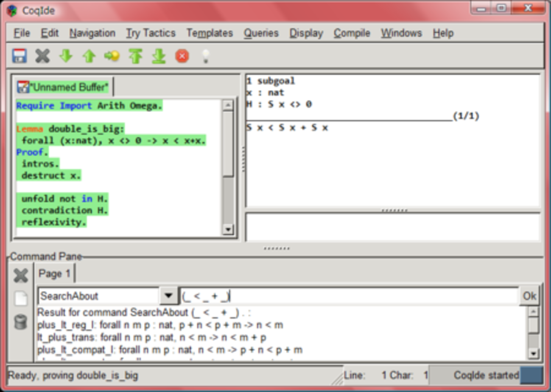Create a new query page with the blank-page icon

[20, 299]
